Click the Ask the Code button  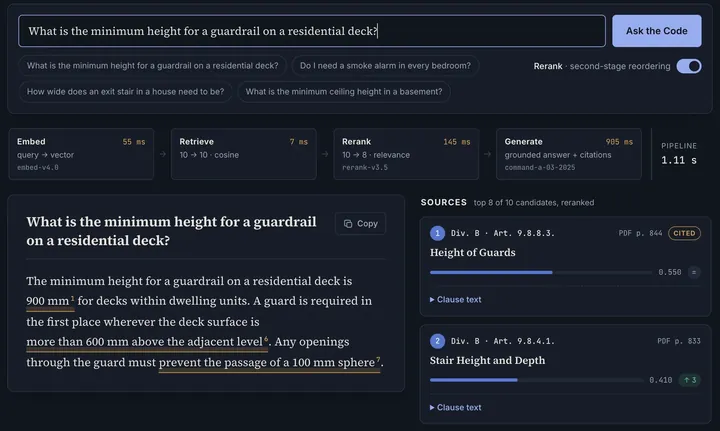pyautogui.click(x=657, y=31)
